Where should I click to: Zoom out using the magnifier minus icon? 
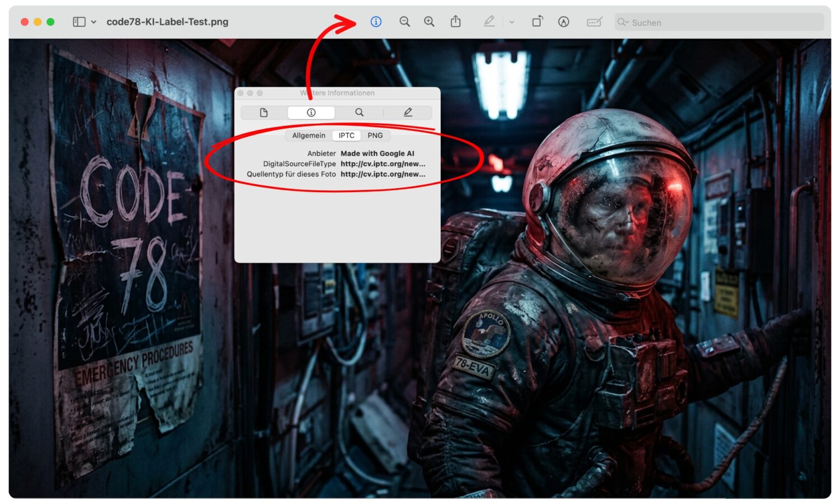coord(404,22)
